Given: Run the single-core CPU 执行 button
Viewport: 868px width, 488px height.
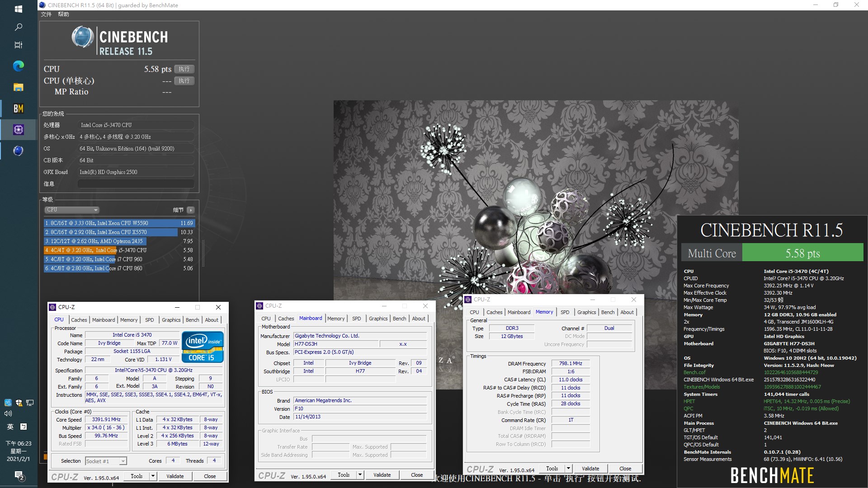Looking at the screenshot, I should tap(184, 81).
